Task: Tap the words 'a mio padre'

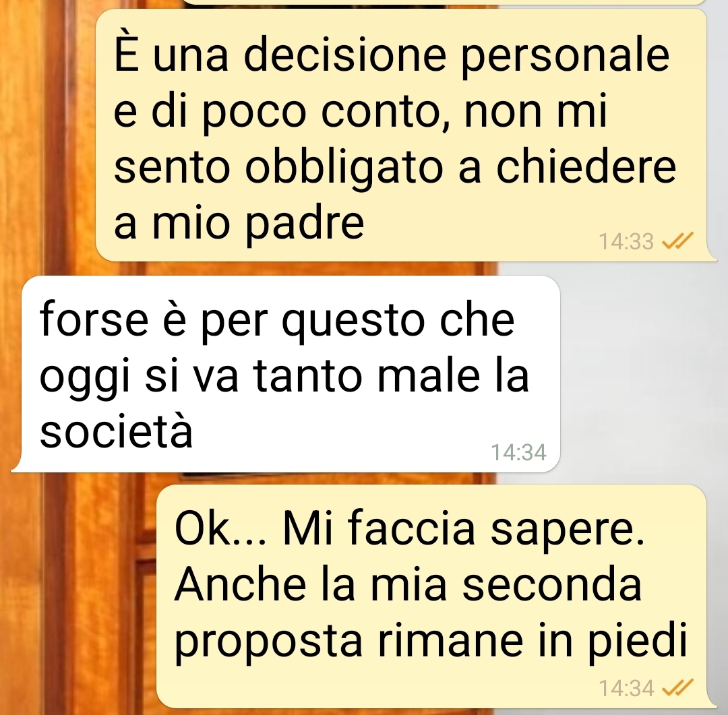Action: click(x=239, y=224)
